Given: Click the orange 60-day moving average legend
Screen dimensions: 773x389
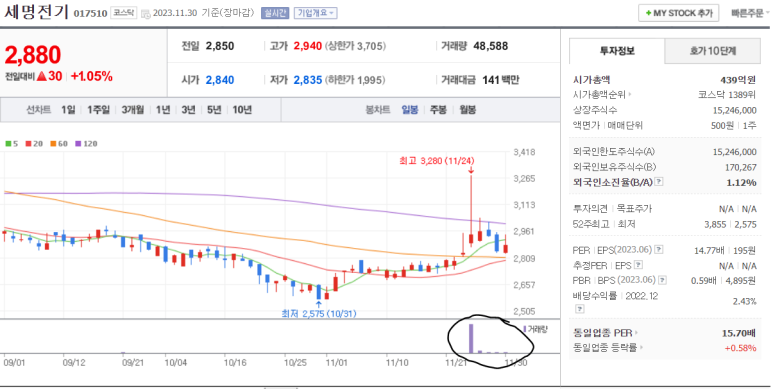Looking at the screenshot, I should [x=59, y=143].
